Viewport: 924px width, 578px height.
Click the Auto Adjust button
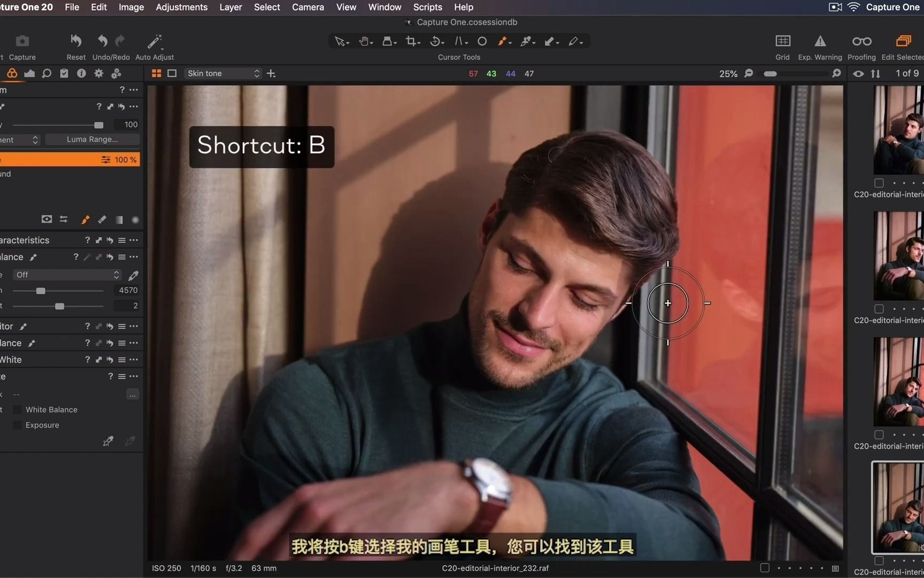154,47
